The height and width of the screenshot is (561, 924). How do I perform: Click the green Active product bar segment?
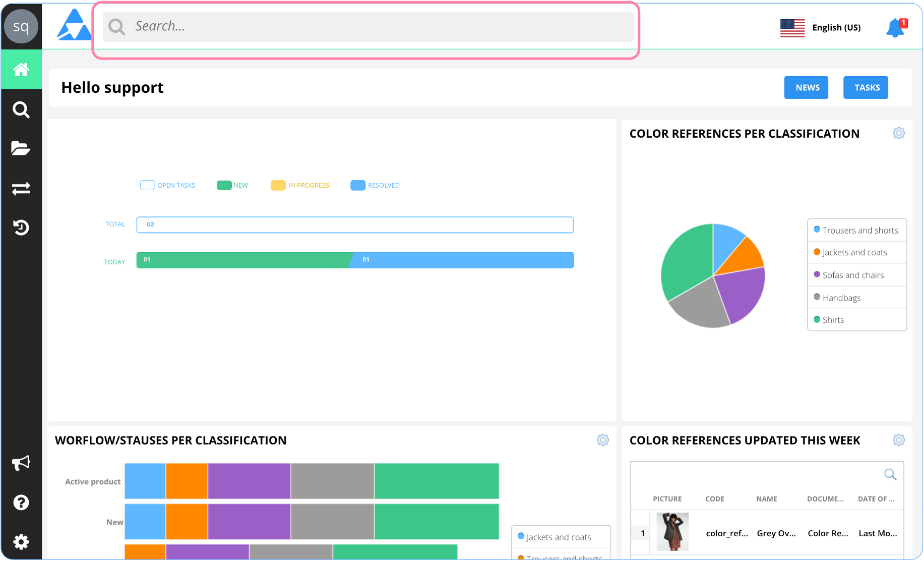coord(437,481)
